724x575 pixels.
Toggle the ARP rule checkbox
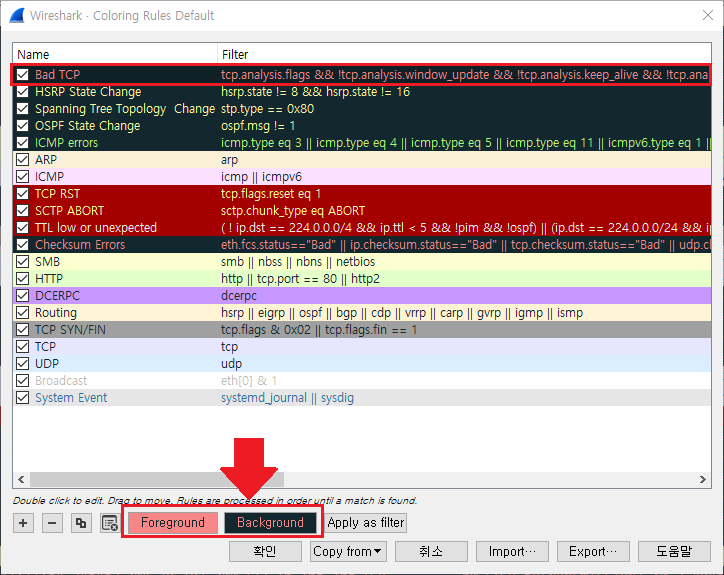(23, 160)
